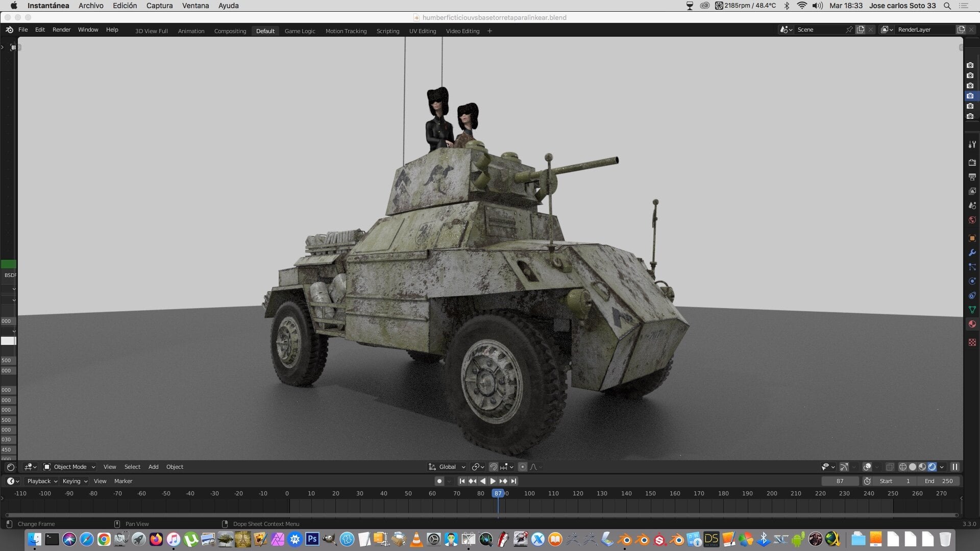The width and height of the screenshot is (980, 551).
Task: Play the animation forward
Action: coord(493,481)
